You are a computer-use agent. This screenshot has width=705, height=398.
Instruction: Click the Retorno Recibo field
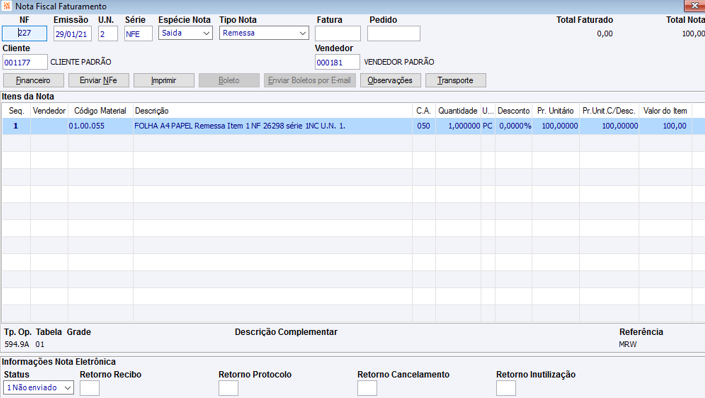pos(89,388)
